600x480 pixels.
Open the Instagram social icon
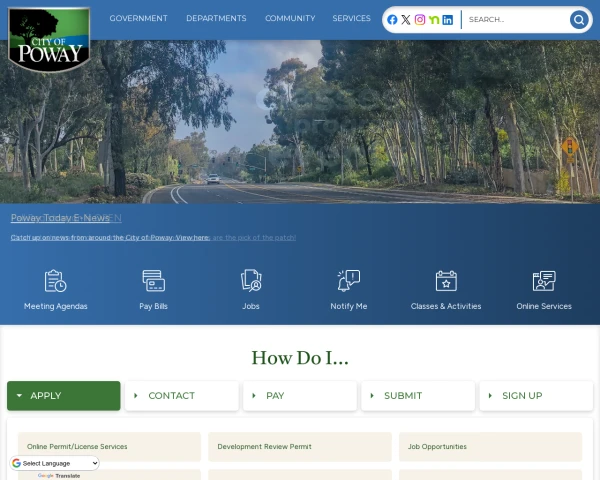pos(420,20)
